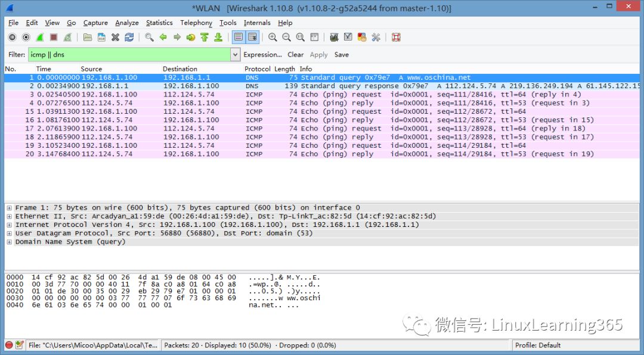The width and height of the screenshot is (644, 355).
Task: Close this capture file icon
Action: 116,38
